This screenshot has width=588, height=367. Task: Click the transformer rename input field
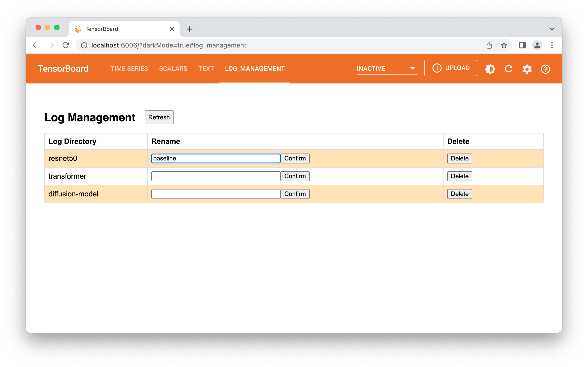pyautogui.click(x=216, y=176)
